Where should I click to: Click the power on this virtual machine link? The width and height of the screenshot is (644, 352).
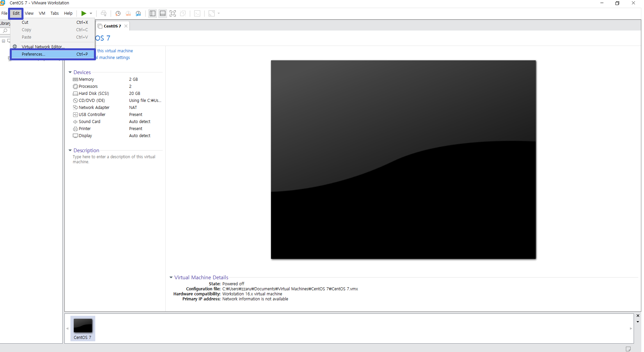click(115, 51)
